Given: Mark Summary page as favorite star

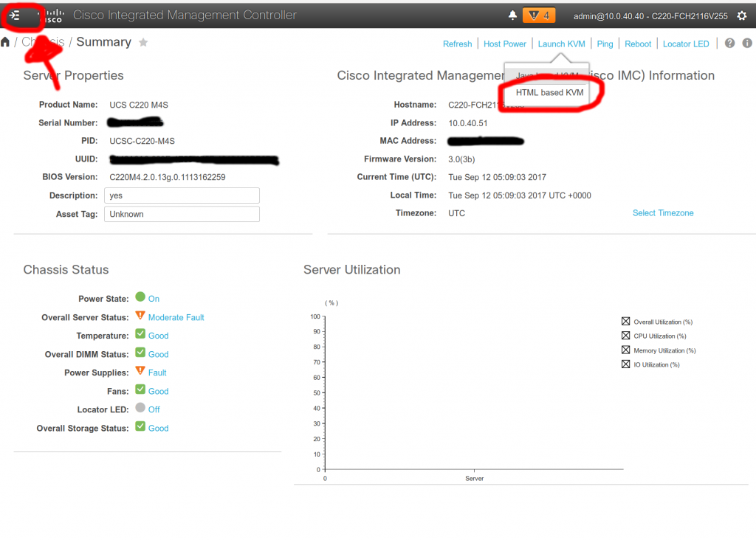Looking at the screenshot, I should click(143, 42).
